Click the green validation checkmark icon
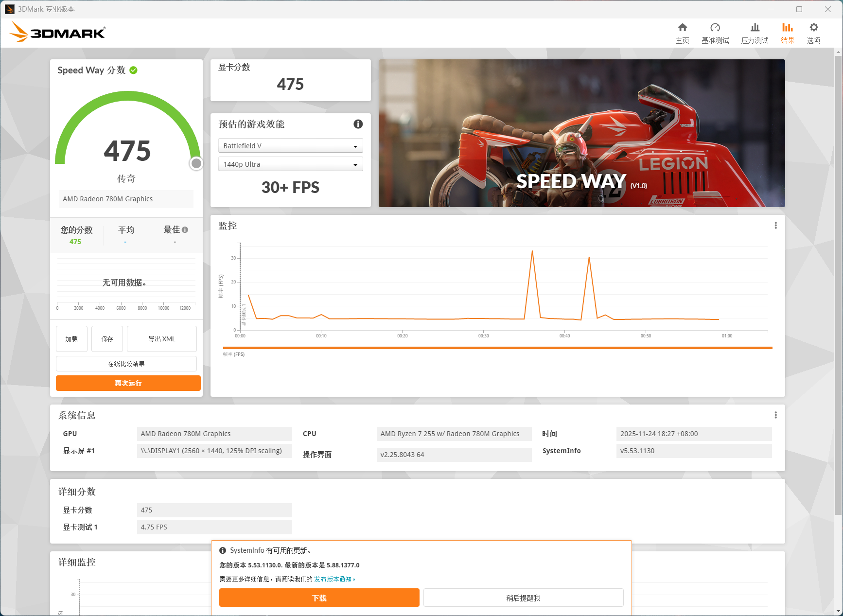Image resolution: width=843 pixels, height=616 pixels. click(x=134, y=70)
